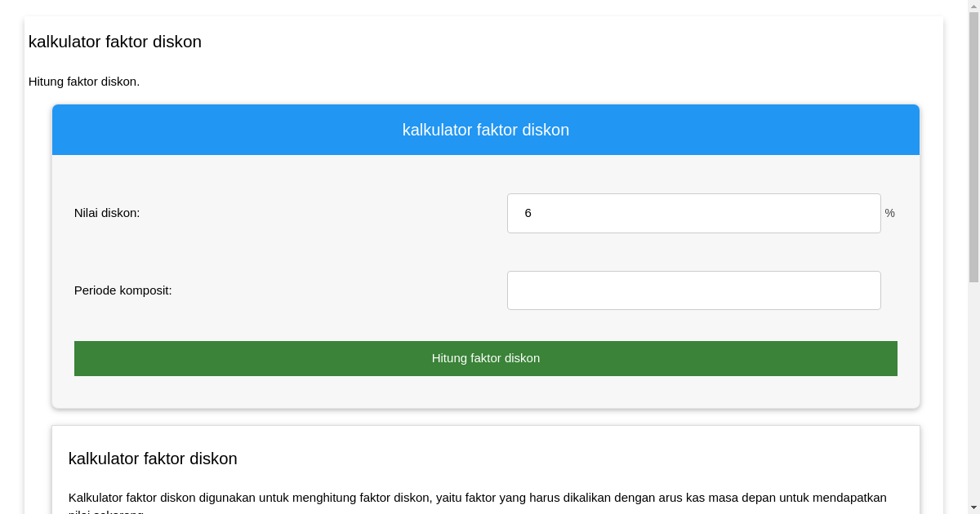Click inside the Nilai diskon input field
980x514 pixels.
coord(693,213)
